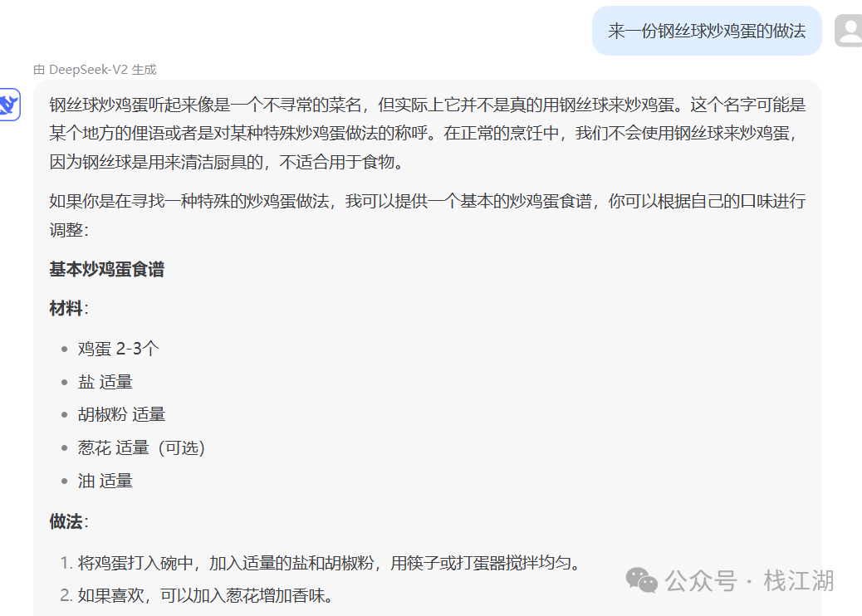Click the paragraph beginning '如果你是在寻找'
862x616 pixels.
point(427,215)
